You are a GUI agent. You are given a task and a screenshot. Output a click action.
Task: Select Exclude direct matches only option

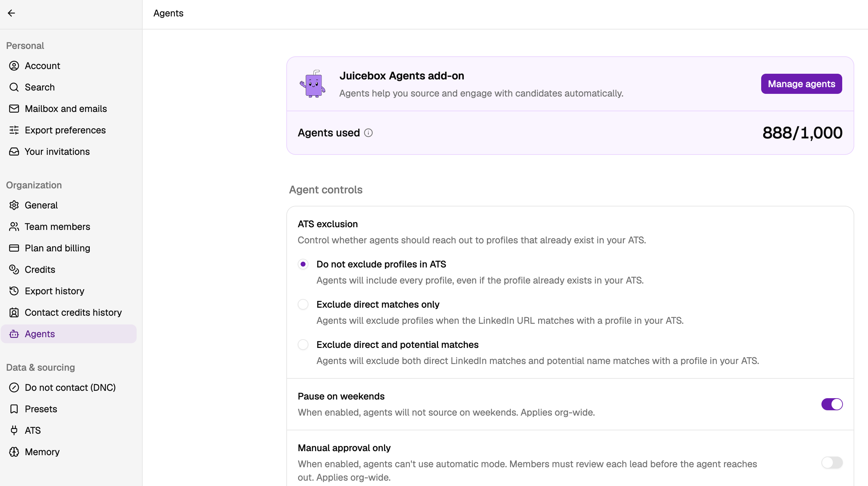click(303, 305)
